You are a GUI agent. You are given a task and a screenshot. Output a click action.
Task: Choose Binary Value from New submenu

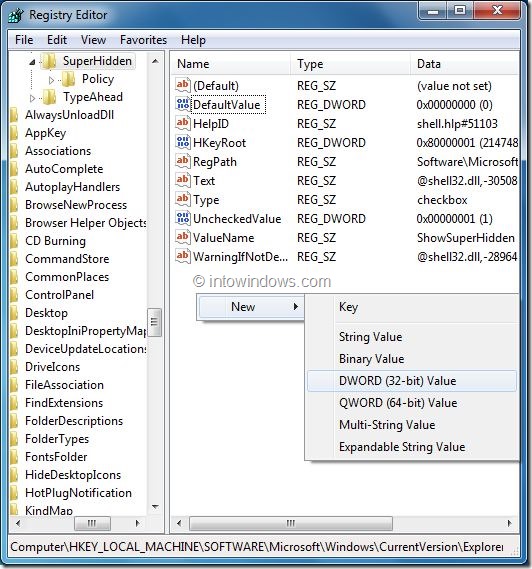pyautogui.click(x=412, y=359)
